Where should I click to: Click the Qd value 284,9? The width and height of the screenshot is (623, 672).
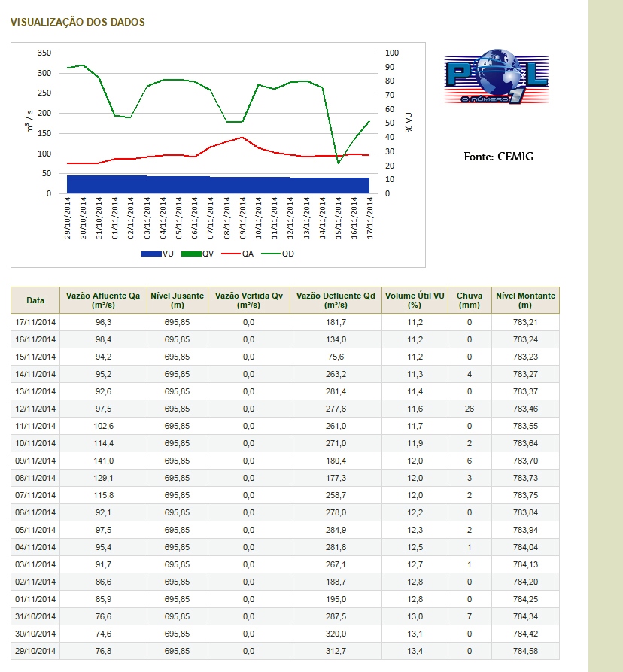point(336,530)
